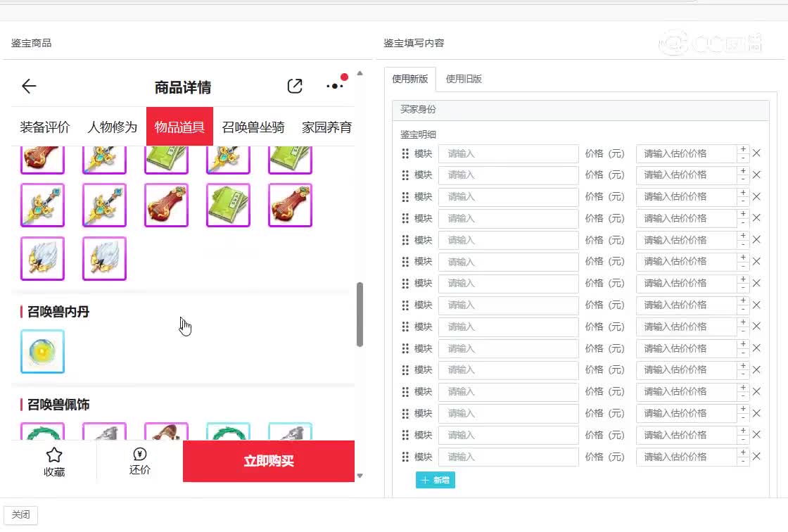Expand the 买家身份 section header
Image resolution: width=788 pixels, height=532 pixels.
coord(580,110)
